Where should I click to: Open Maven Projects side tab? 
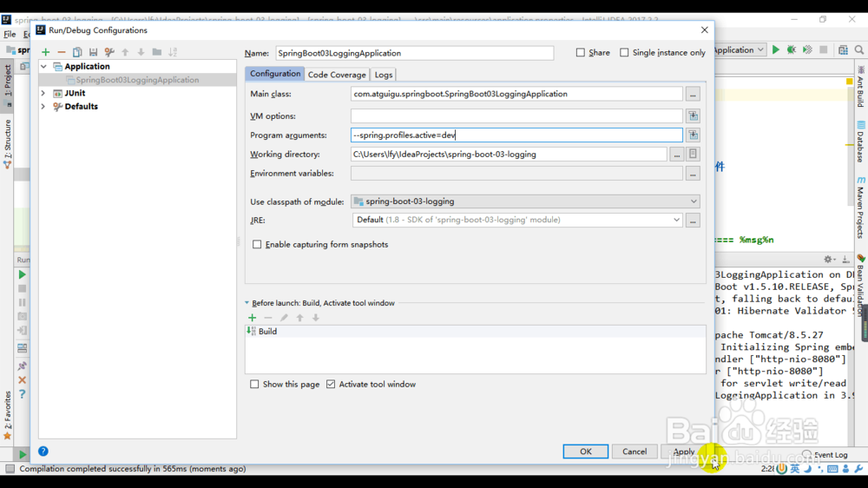click(861, 208)
